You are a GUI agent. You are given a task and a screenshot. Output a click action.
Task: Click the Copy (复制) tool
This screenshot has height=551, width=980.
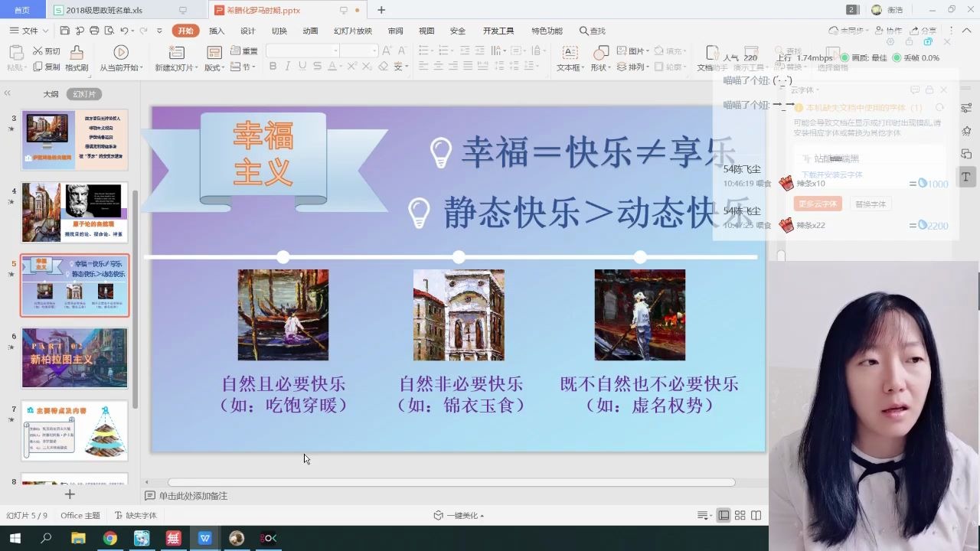pos(46,67)
